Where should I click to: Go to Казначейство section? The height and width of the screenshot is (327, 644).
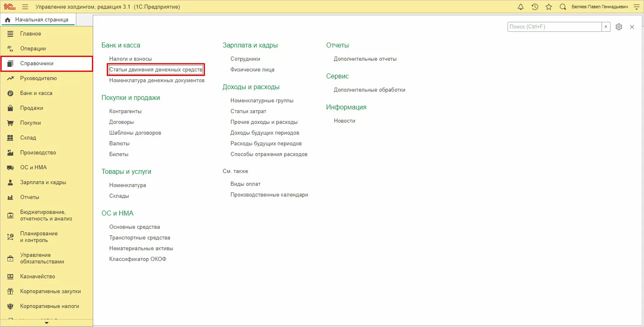click(x=38, y=277)
